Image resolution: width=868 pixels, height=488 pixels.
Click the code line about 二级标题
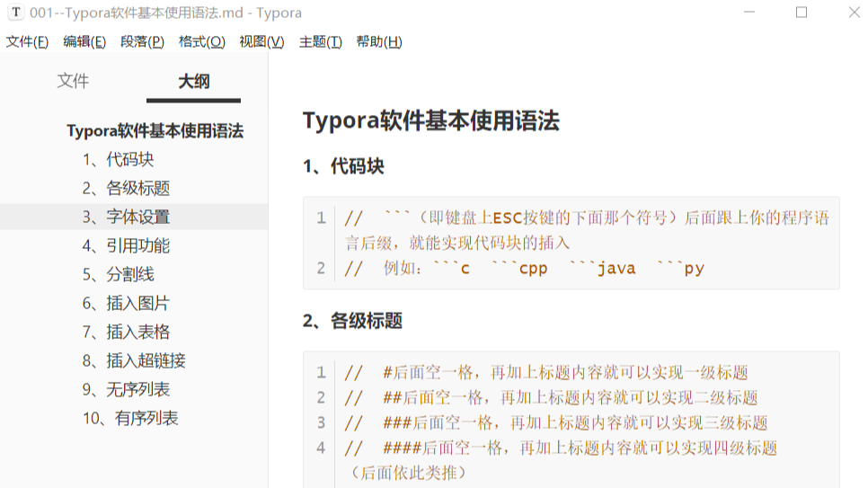click(551, 398)
